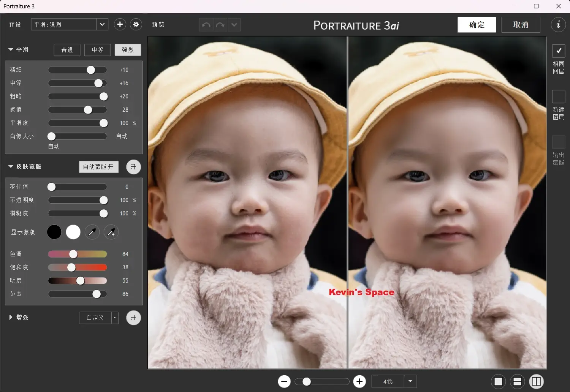570x392 pixels.
Task: Click the 41% zoom value field
Action: click(x=388, y=381)
